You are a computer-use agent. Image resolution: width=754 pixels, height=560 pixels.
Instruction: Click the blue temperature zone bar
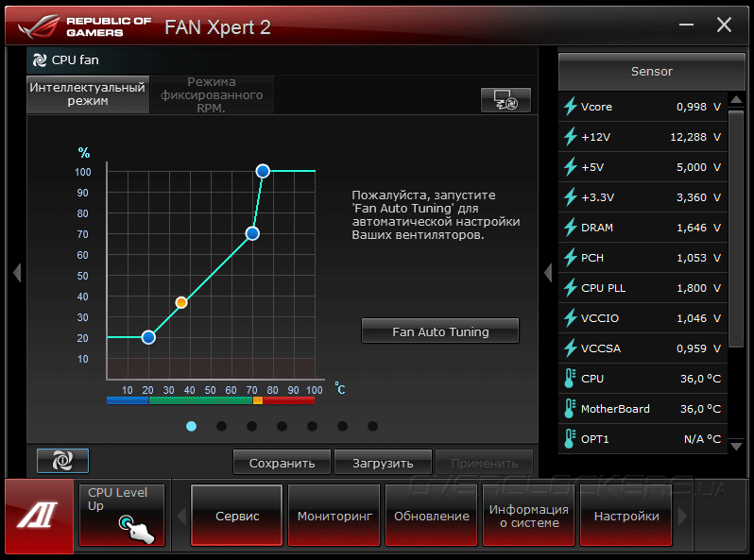[128, 400]
